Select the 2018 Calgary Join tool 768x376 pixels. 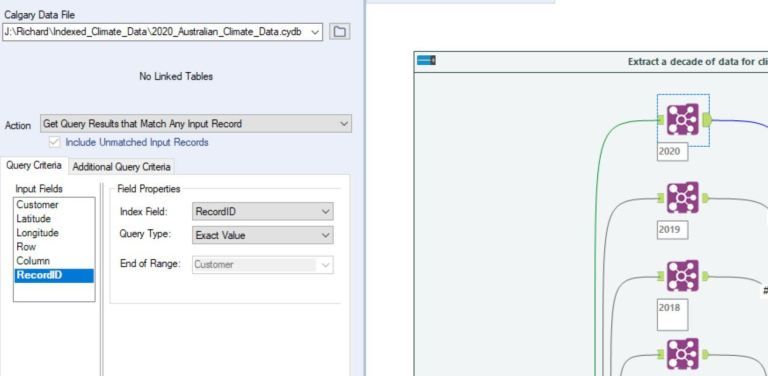[x=683, y=276]
